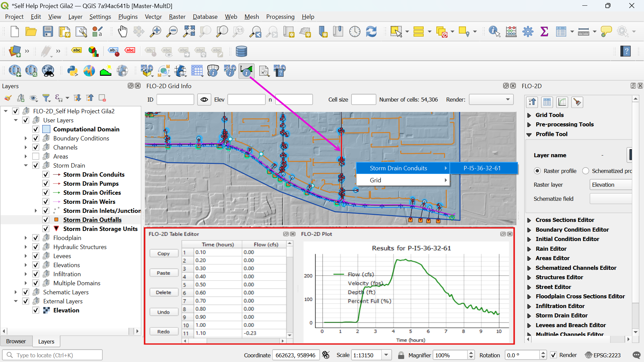This screenshot has height=362, width=644.
Task: Click the Save Project floppy icon
Action: [48, 32]
